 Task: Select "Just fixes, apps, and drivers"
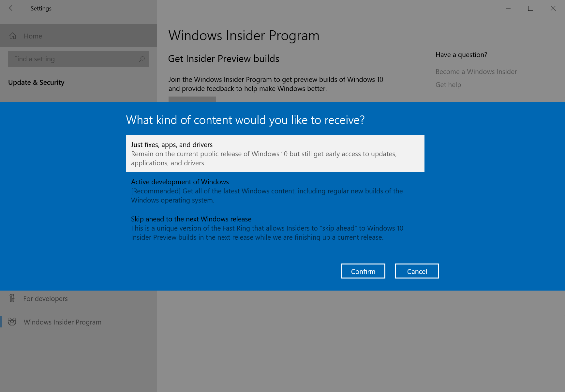click(275, 153)
